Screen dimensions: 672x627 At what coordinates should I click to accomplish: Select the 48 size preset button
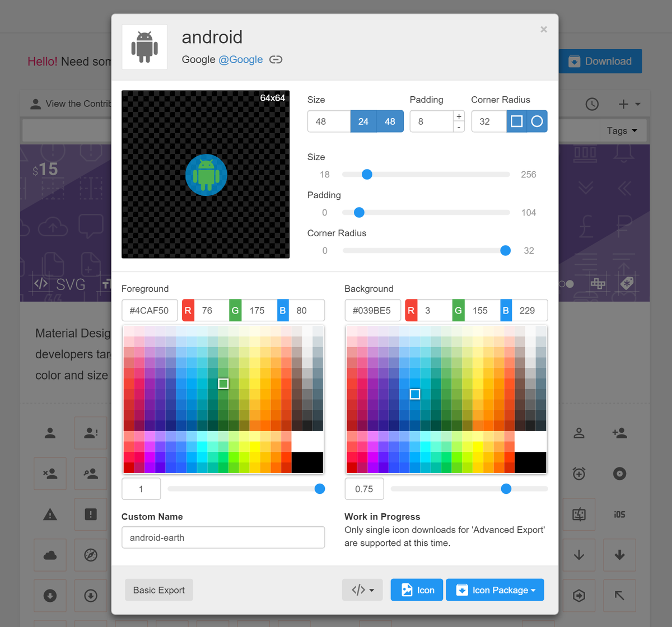390,121
